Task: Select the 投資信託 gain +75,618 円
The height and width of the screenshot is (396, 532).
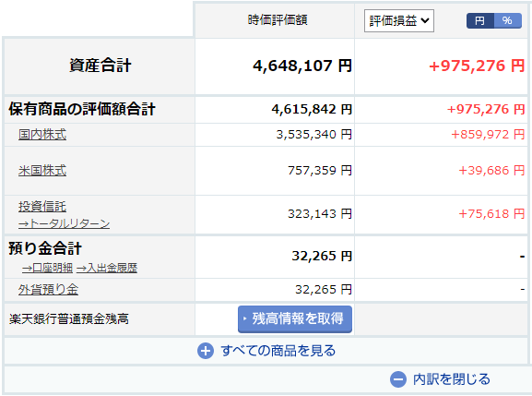Action: [491, 214]
